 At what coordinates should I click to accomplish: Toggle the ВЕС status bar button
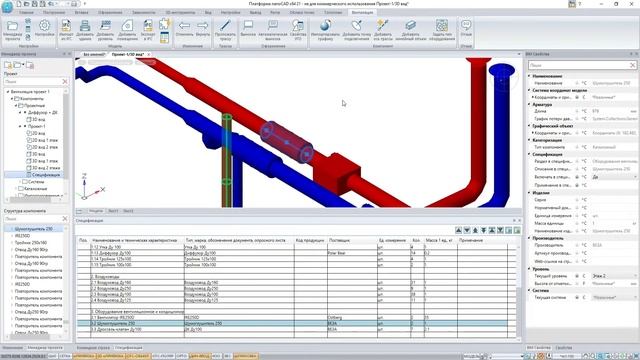(x=228, y=356)
